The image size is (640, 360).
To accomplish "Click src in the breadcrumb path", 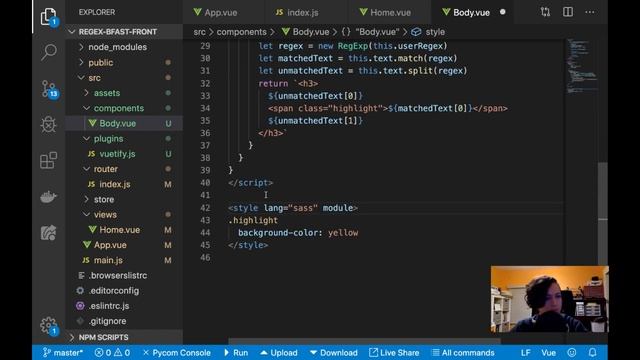I will point(199,32).
